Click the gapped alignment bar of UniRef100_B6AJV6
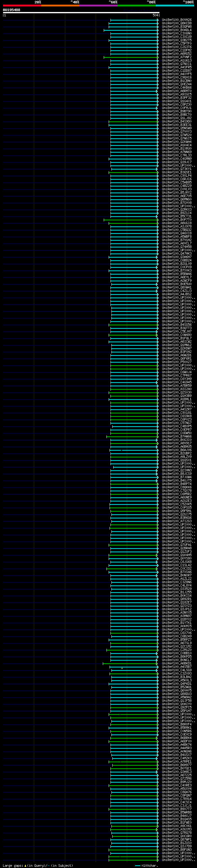The height and width of the screenshot is (868, 197). point(134,450)
